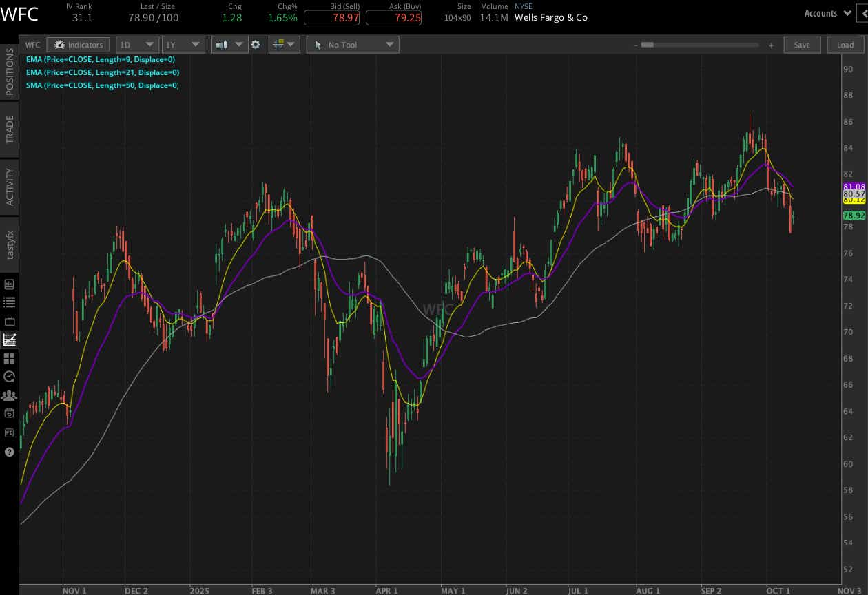
Task: Expand the 1Y range dropdown
Action: click(x=183, y=44)
